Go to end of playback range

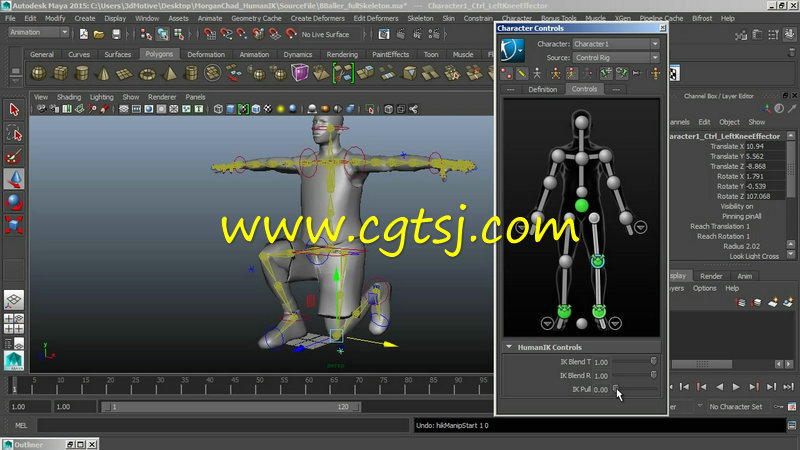click(788, 387)
